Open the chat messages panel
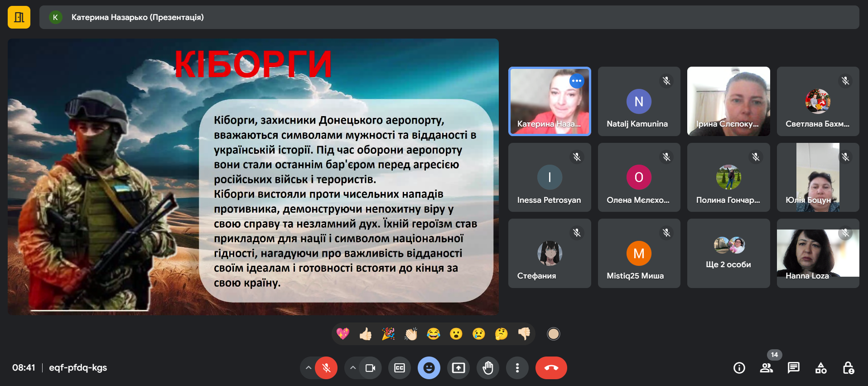This screenshot has height=386, width=868. (x=793, y=368)
